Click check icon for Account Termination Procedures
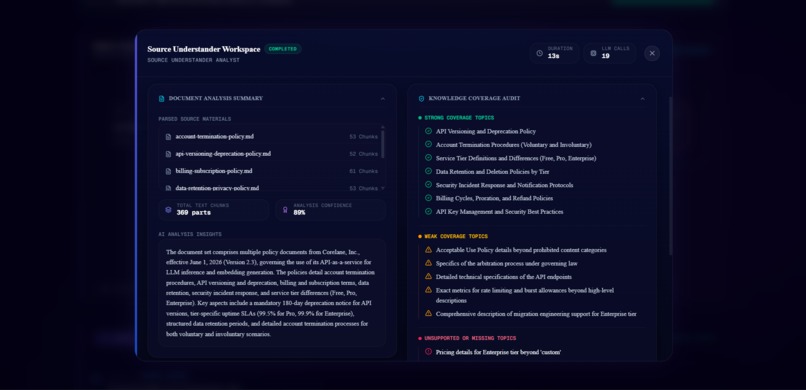Viewport: 806px width, 390px height. [x=428, y=144]
